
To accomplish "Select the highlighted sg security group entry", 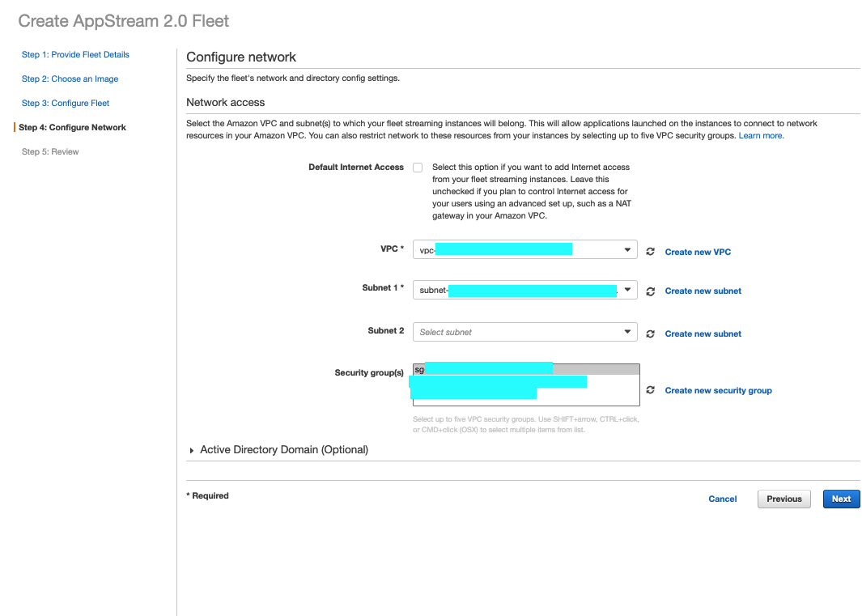I will pos(526,369).
